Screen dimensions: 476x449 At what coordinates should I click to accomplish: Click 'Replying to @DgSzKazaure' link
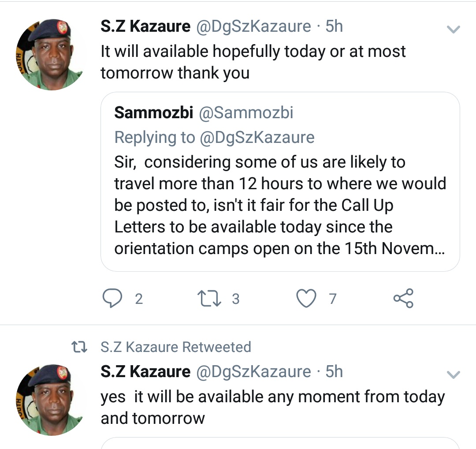215,137
